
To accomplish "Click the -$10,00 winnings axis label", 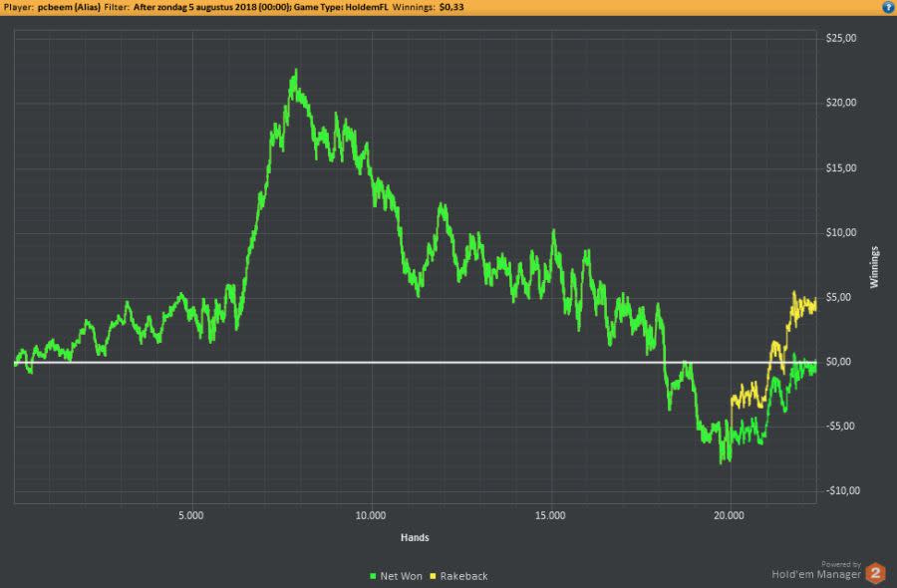I will 842,490.
